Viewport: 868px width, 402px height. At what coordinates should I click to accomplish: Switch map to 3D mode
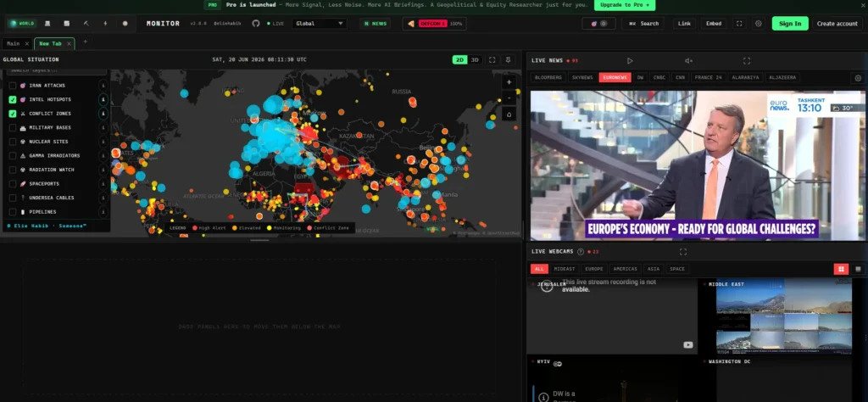[475, 60]
